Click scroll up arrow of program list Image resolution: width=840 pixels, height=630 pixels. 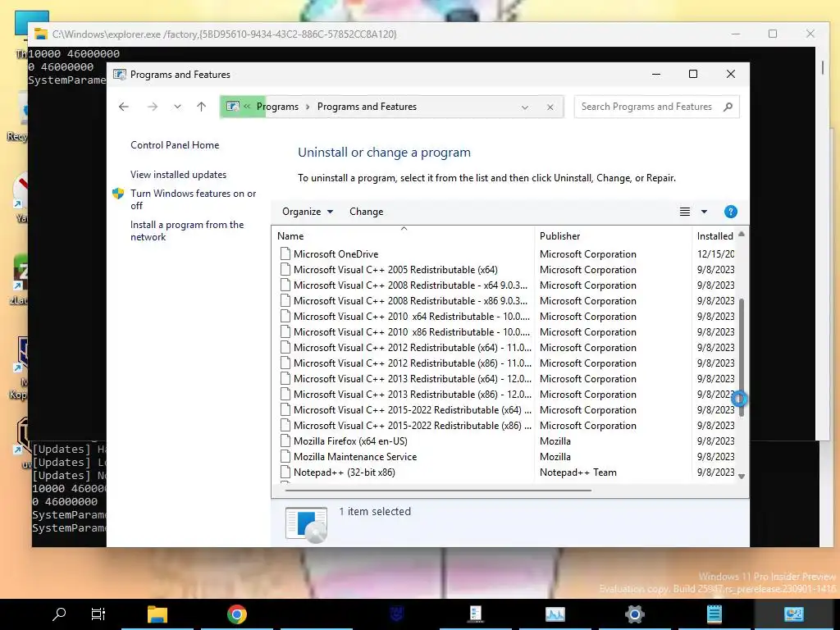tap(742, 234)
